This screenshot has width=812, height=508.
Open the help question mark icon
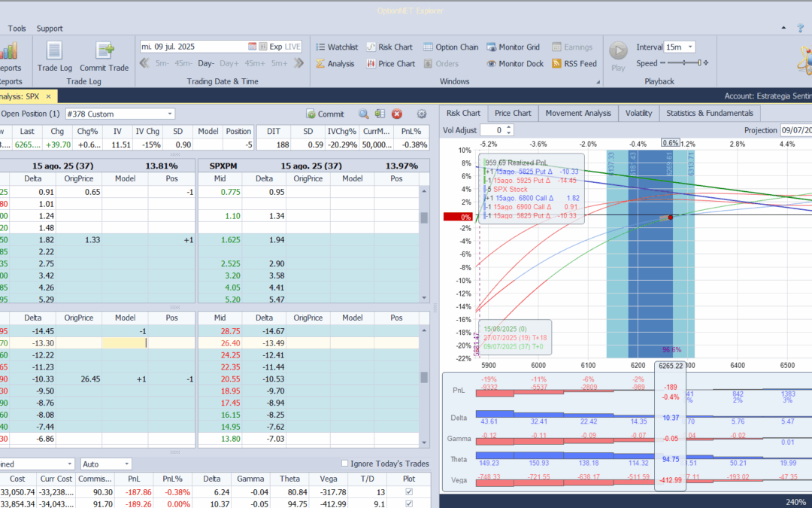[801, 29]
